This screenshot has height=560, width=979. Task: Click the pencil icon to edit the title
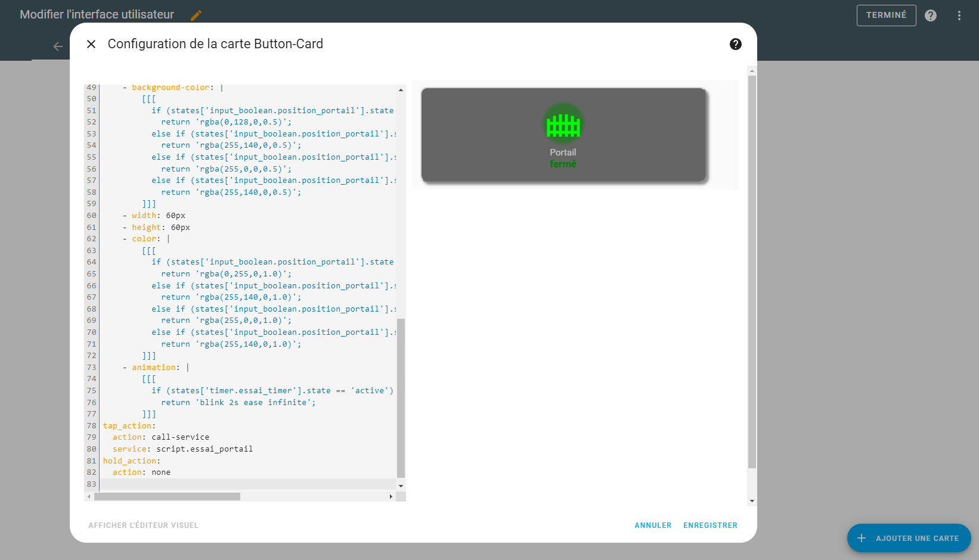[x=196, y=15]
